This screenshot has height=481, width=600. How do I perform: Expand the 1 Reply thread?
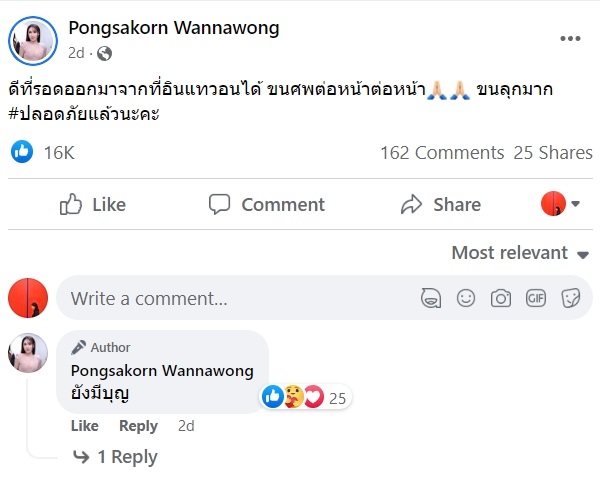point(116,457)
